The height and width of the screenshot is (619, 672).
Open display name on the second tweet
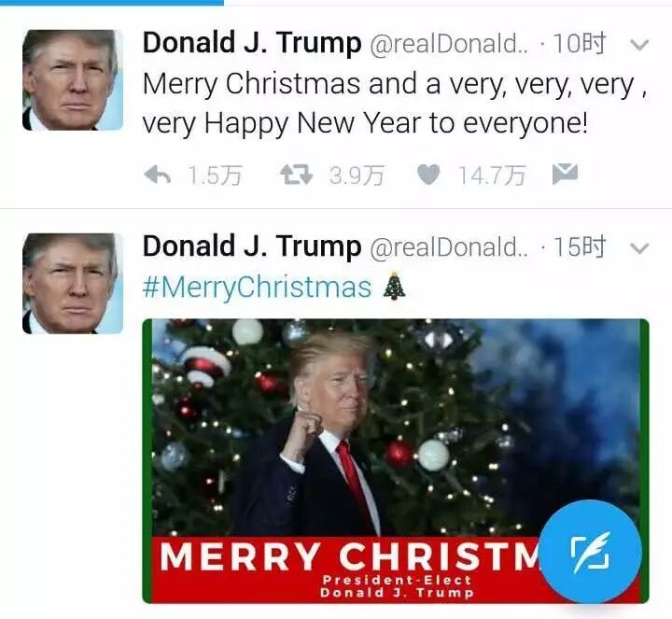(252, 246)
